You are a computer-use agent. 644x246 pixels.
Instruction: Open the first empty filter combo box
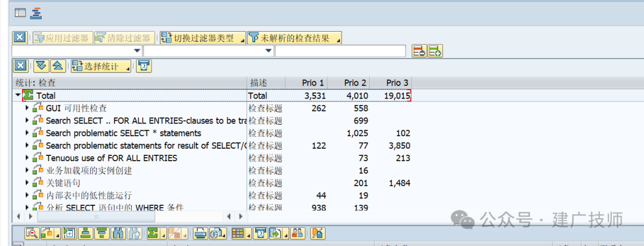(x=77, y=51)
